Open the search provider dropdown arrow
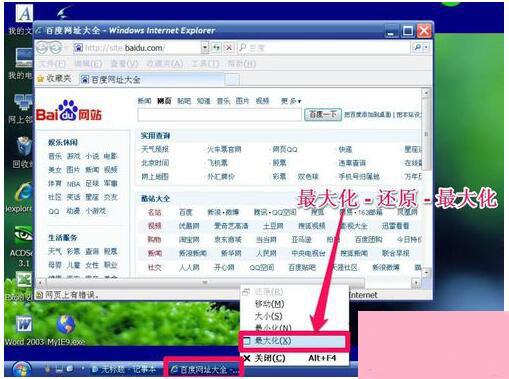Screen dimensions: 509x379 tap(426, 48)
